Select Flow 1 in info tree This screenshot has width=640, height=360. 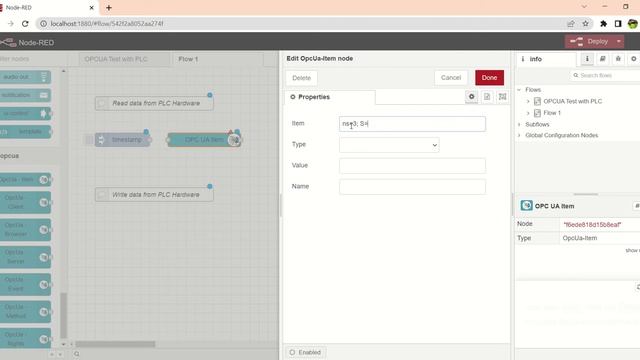click(552, 113)
